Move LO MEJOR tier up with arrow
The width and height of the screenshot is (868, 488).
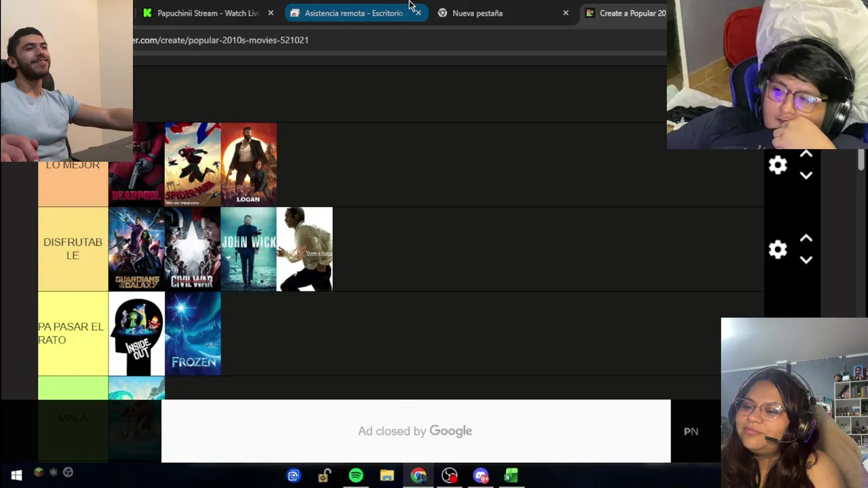tap(806, 155)
